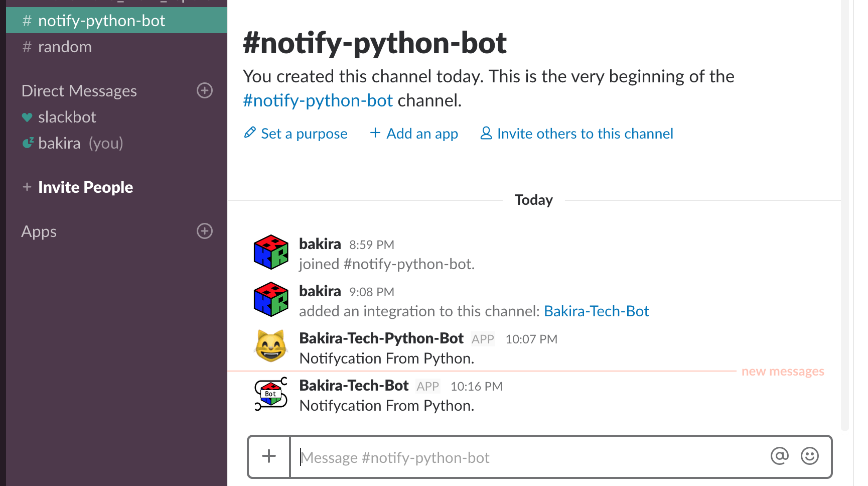Focus the Message #notify-python-bot input field

coord(529,457)
